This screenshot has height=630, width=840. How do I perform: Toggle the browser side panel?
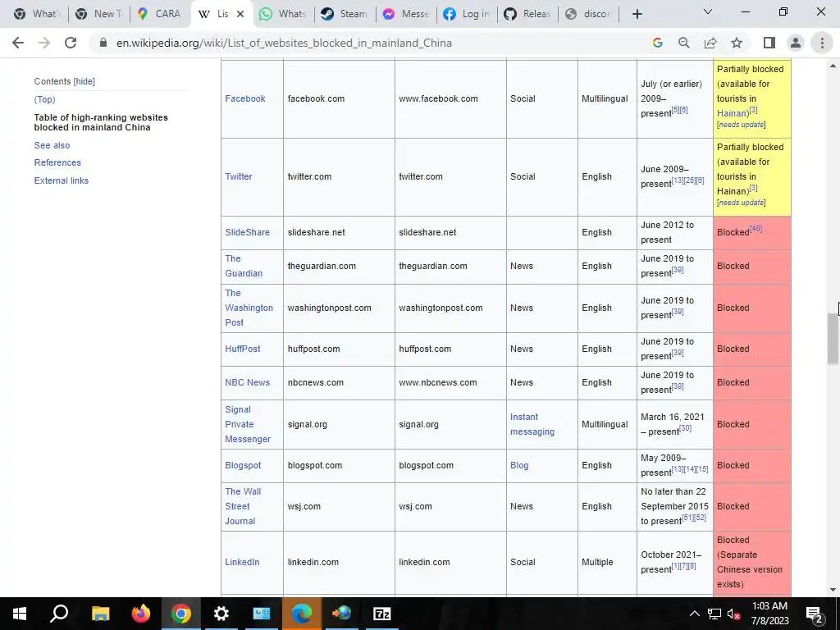(769, 43)
